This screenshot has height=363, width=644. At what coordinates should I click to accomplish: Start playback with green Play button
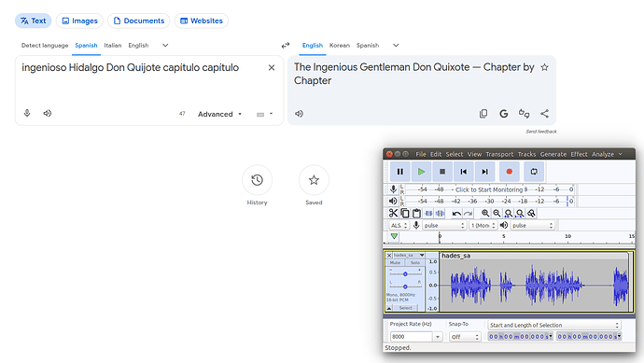tap(421, 172)
